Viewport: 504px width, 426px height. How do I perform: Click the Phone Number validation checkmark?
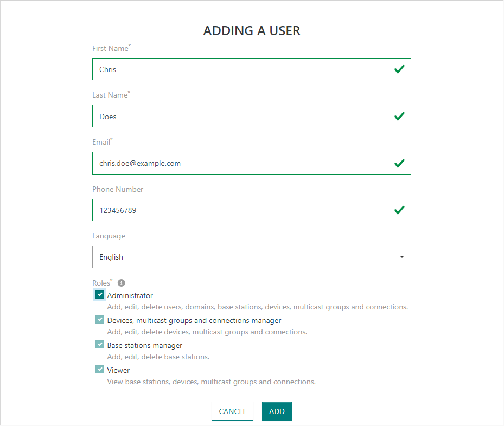tap(399, 210)
